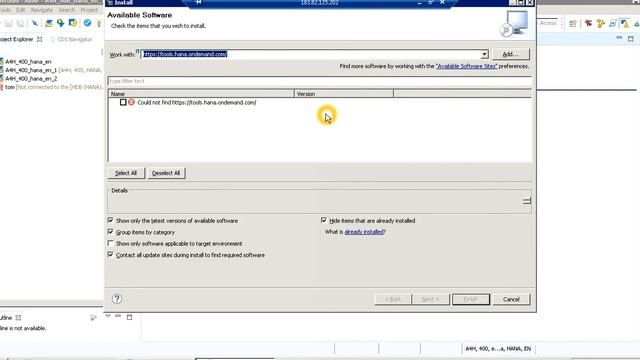The width and height of the screenshot is (640, 360).
Task: Close the Project Explorer view tab icon
Action: (40, 39)
